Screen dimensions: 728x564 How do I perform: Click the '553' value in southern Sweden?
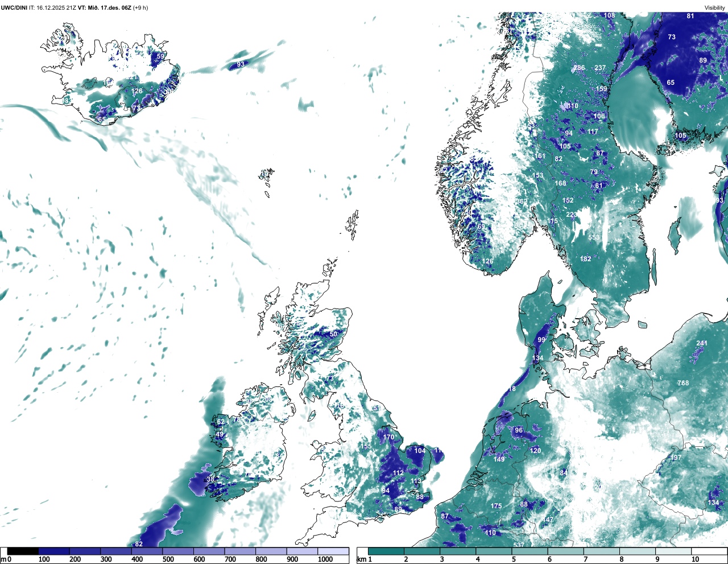tap(594, 238)
